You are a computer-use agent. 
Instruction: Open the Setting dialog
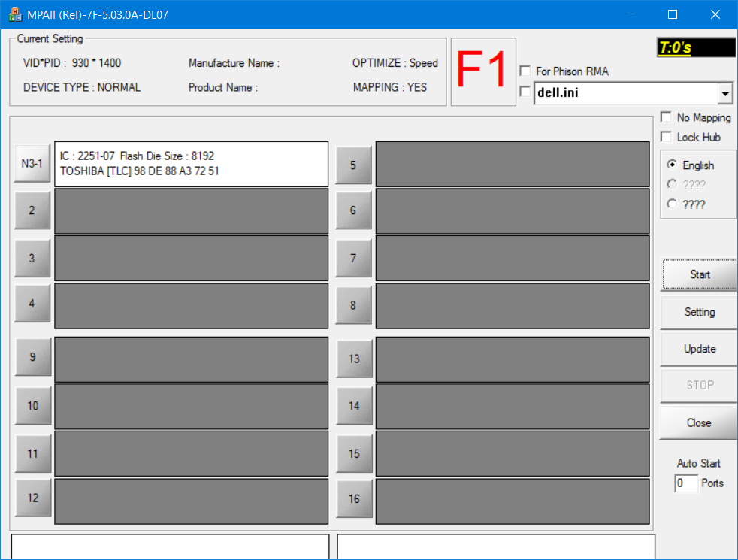pos(700,312)
